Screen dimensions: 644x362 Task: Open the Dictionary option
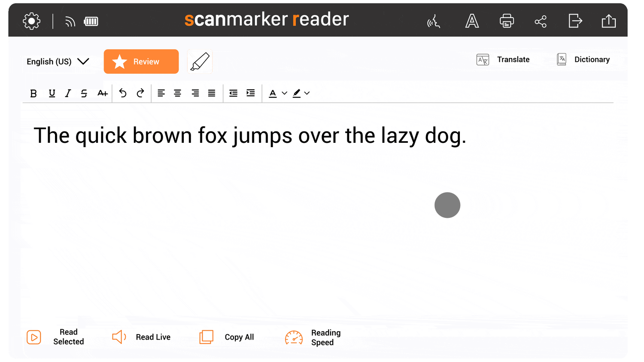point(583,60)
